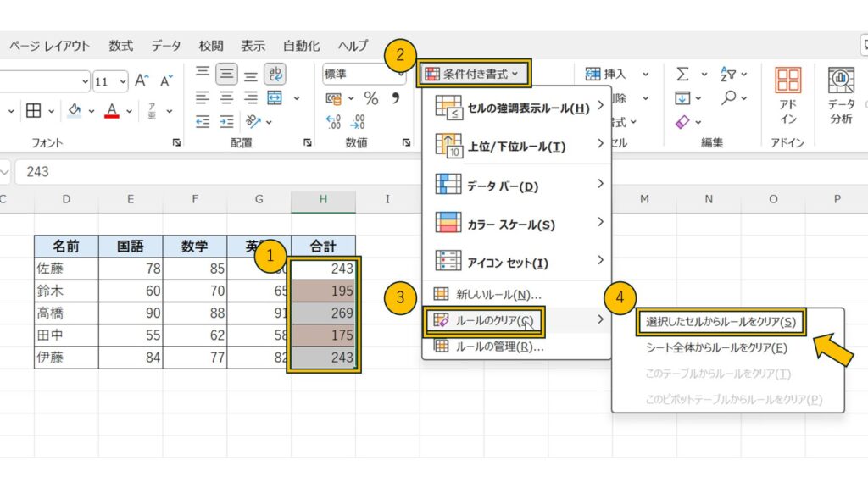Click the comma style icon
The width and height of the screenshot is (868, 488).
(x=395, y=98)
